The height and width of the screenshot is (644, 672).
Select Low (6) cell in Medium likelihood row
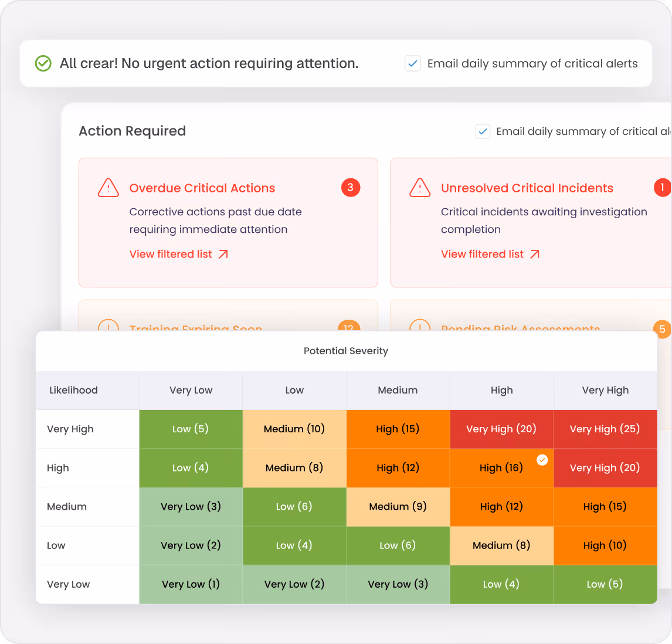[294, 507]
